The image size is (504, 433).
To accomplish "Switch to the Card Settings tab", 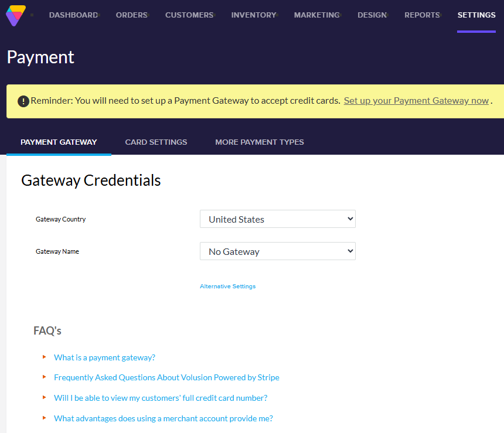I will tap(156, 142).
